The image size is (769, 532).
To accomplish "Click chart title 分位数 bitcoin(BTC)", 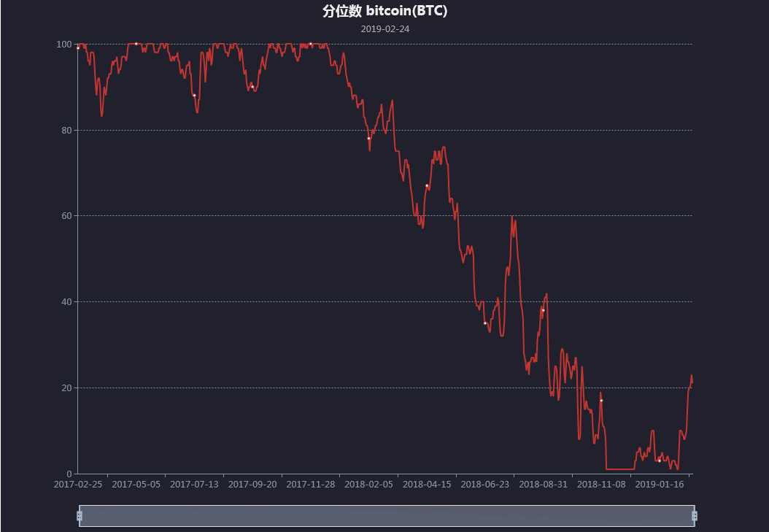I will (385, 11).
